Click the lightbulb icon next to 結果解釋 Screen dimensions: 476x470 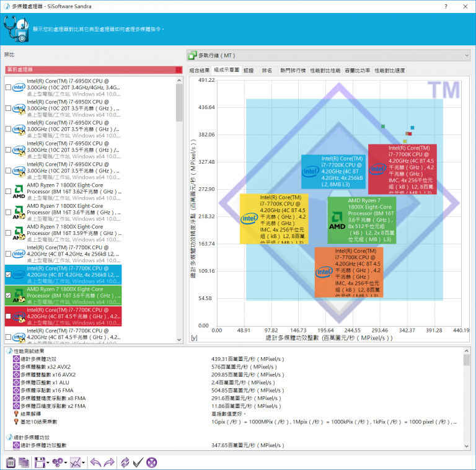tap(16, 414)
